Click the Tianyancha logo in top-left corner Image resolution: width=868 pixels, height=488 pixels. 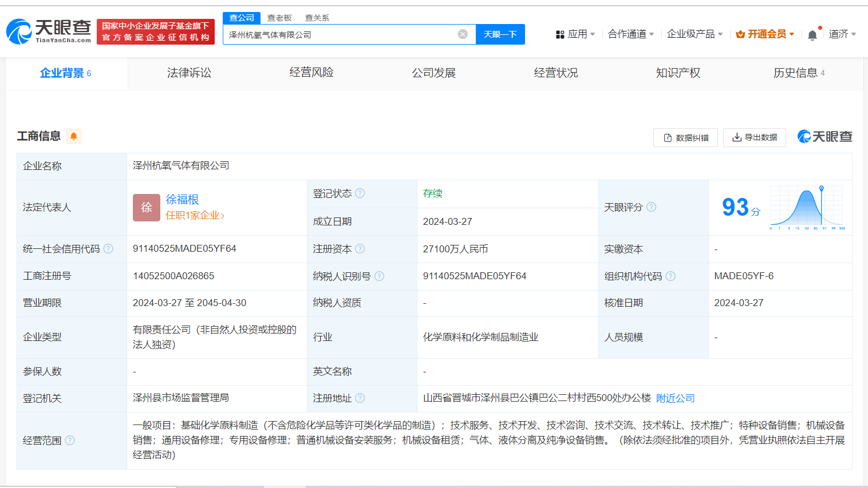[49, 29]
